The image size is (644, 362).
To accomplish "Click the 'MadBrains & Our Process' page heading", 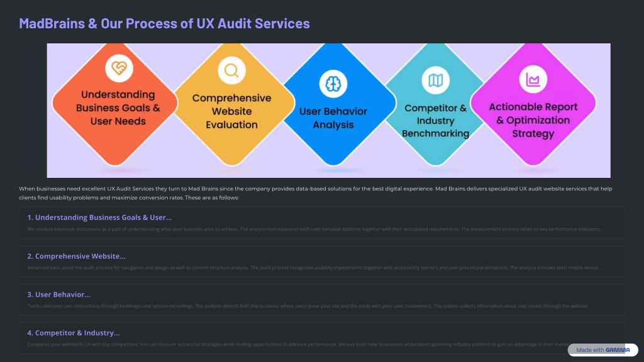I will coord(164,23).
